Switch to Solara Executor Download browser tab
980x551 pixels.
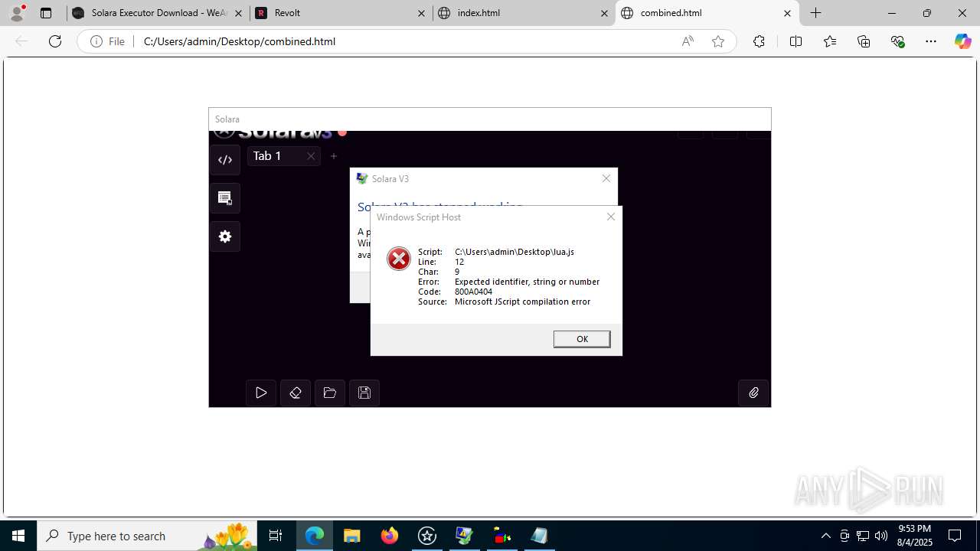(x=158, y=13)
